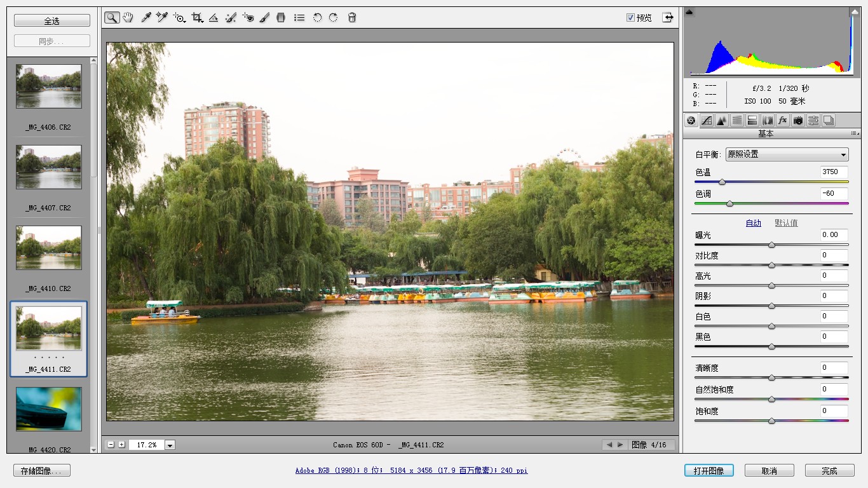Open the 白平衡 white balance dropdown
This screenshot has width=868, height=488.
(787, 154)
